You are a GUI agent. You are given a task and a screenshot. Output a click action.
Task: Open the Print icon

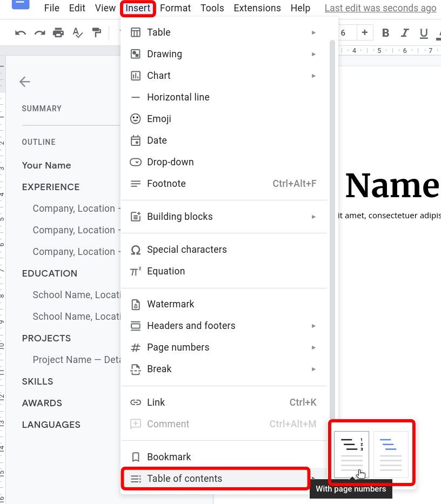click(x=58, y=32)
